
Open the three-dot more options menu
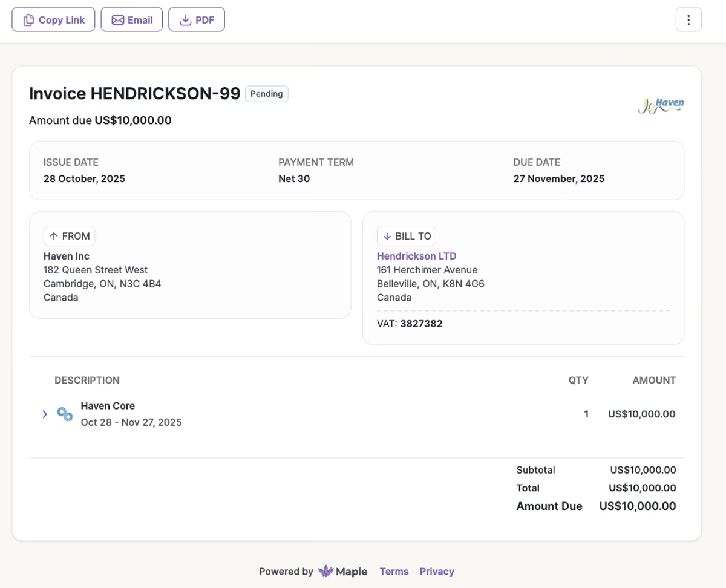click(x=688, y=20)
